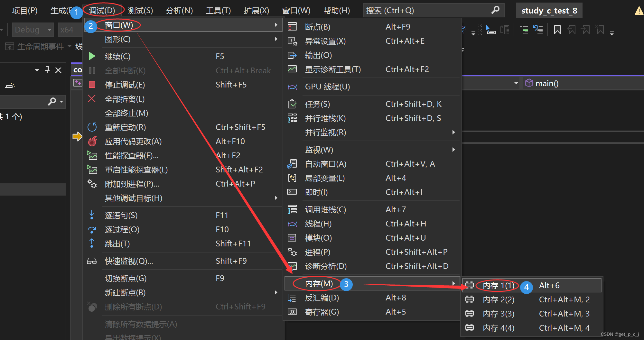This screenshot has width=644, height=340.
Task: Click the Call Stack (调用堆栈) icon
Action: pos(292,209)
